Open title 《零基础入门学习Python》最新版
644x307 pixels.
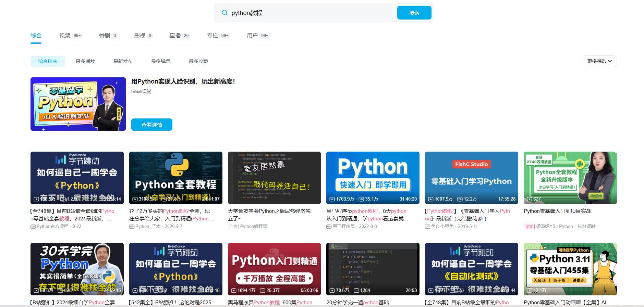[467, 215]
